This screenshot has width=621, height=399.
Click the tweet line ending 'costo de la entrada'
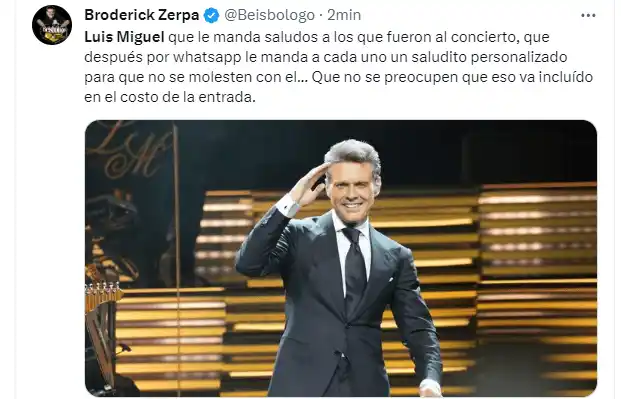pyautogui.click(x=170, y=97)
